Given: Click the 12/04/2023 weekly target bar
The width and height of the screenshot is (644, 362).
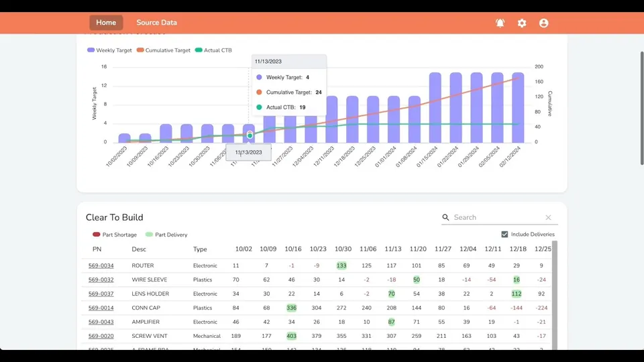Looking at the screenshot, I should 311,129.
